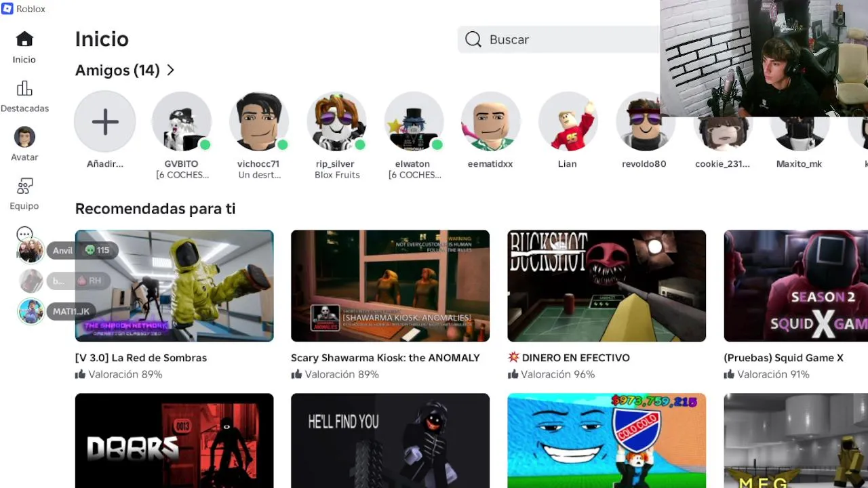Click '[6 COCHES...' status under GVBITO
868x488 pixels.
click(182, 175)
